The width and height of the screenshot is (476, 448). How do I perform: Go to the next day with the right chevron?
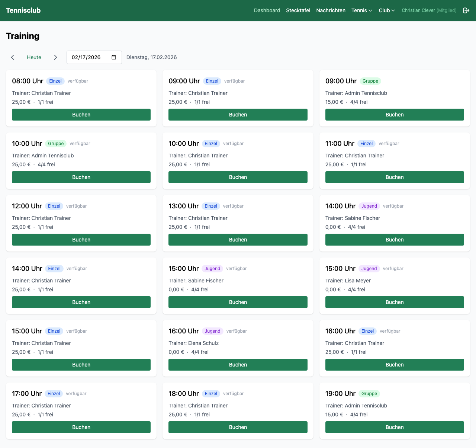(55, 57)
